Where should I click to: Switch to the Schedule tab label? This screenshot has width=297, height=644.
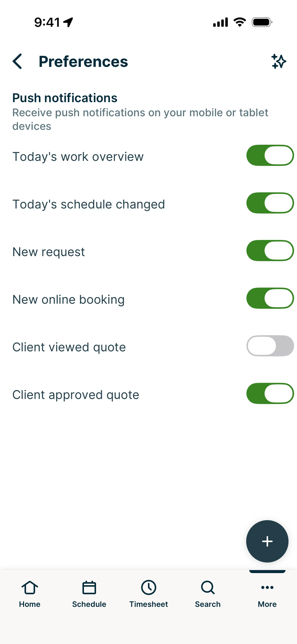tap(89, 604)
